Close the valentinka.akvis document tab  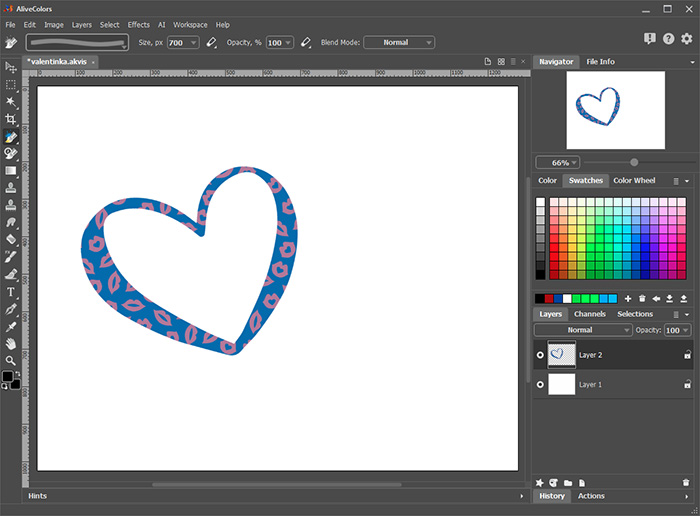click(x=93, y=62)
